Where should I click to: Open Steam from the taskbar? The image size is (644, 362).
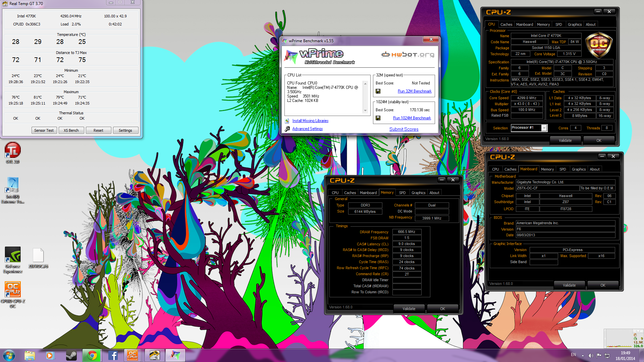click(x=71, y=355)
